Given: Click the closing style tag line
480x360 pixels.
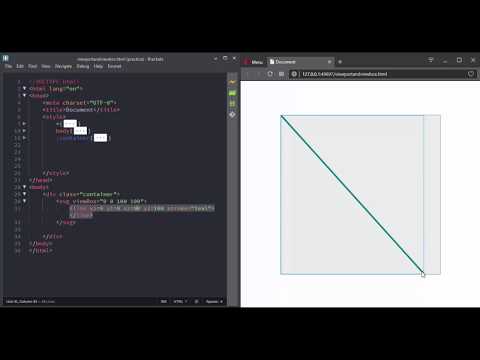Looking at the screenshot, I should [56, 173].
